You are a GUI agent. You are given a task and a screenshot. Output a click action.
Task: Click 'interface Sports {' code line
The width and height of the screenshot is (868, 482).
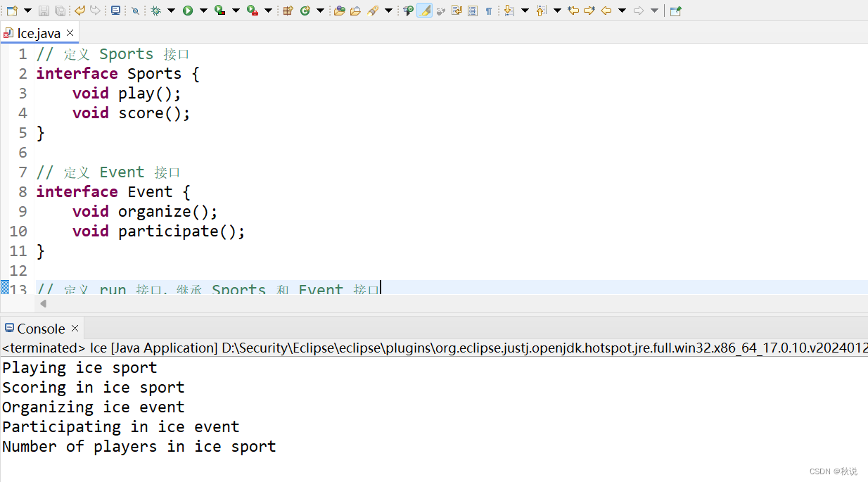coord(118,74)
